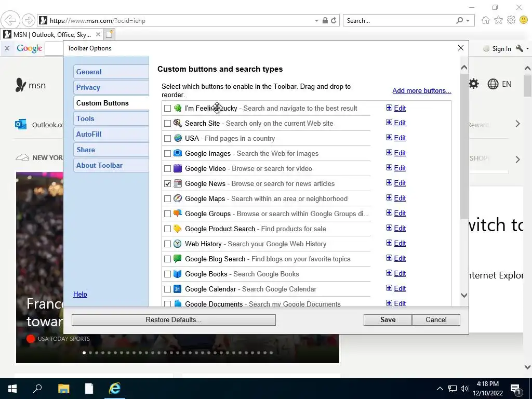Screen dimensions: 532x399
Task: Switch to the Tools tab
Action: 111,118
